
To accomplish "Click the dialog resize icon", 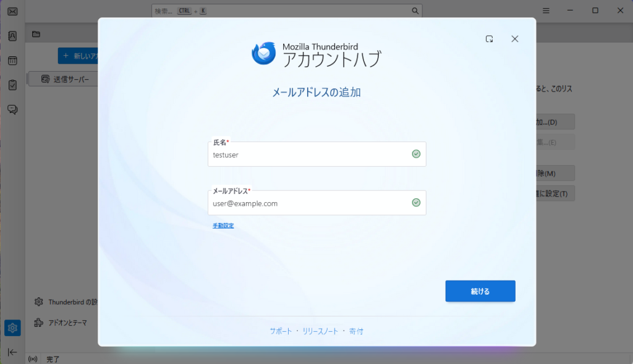I will pos(489,39).
